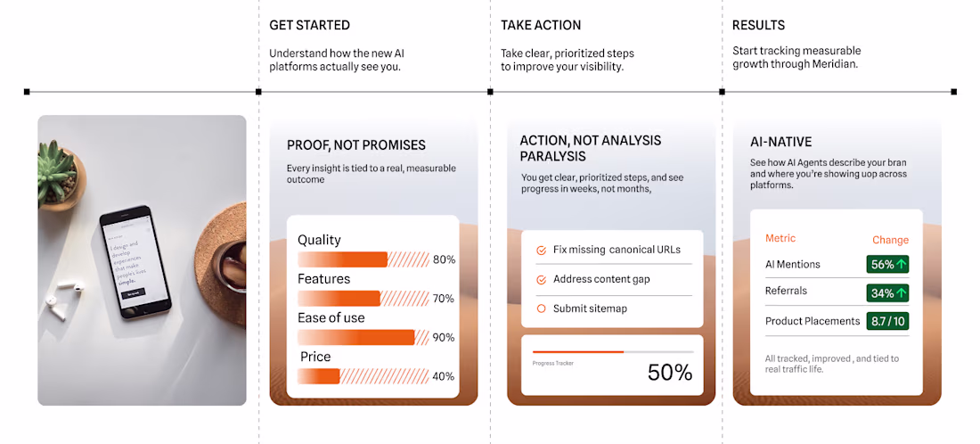Click the Quality 80% rating bar
Viewport: 980px width, 444px height.
coord(363,259)
